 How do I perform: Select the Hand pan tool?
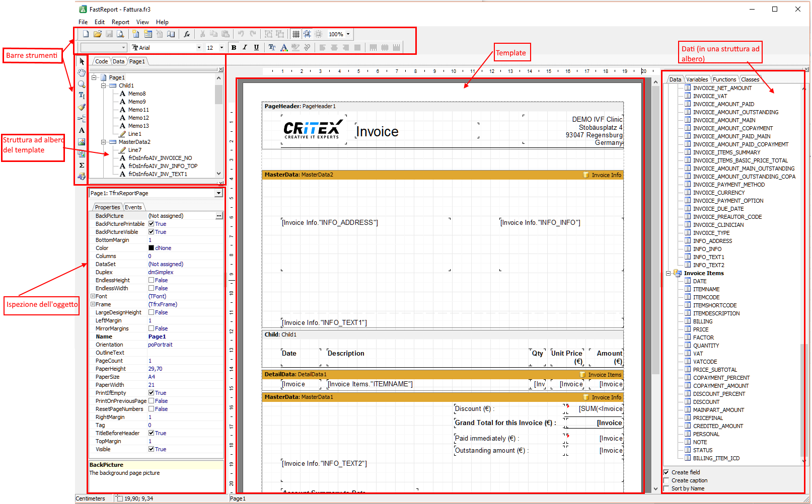82,73
